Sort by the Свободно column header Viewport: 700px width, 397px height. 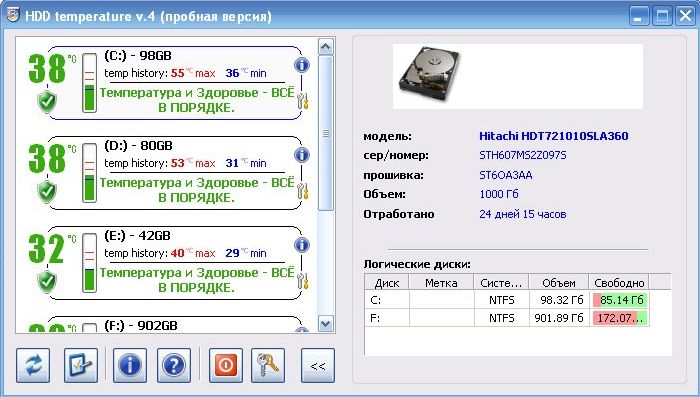point(619,283)
